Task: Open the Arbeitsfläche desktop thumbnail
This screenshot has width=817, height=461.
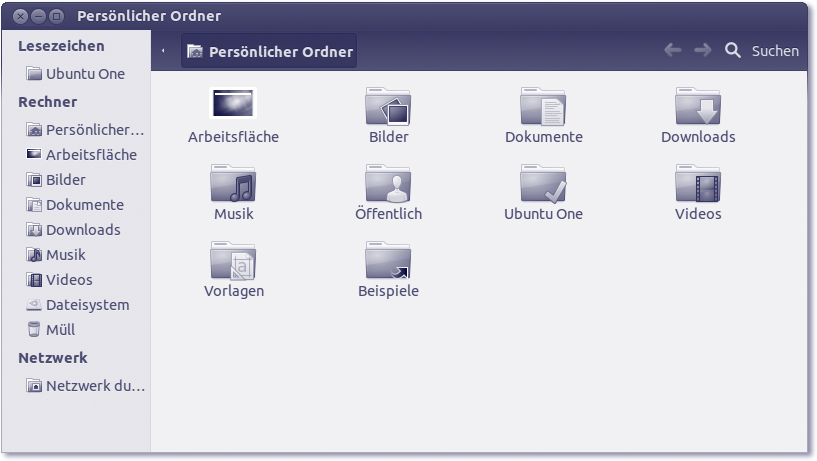Action: point(233,104)
